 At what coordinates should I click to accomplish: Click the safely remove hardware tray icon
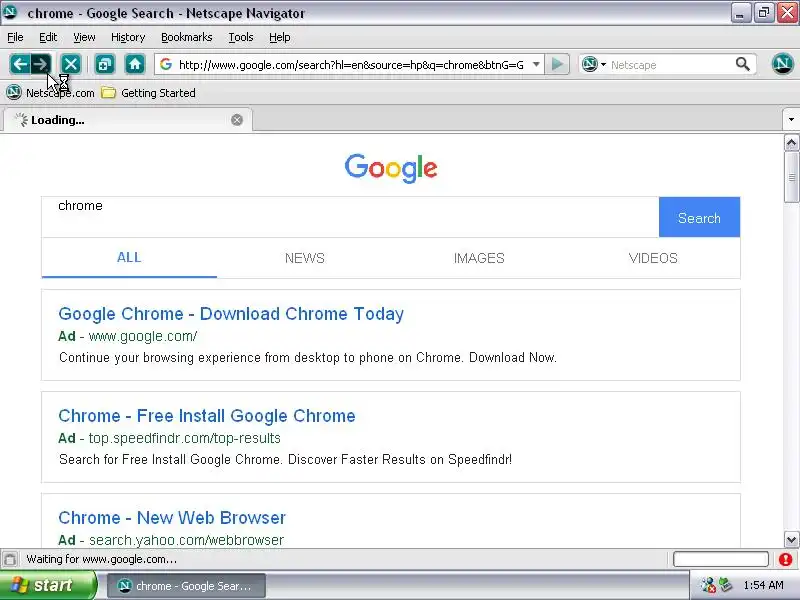click(725, 585)
